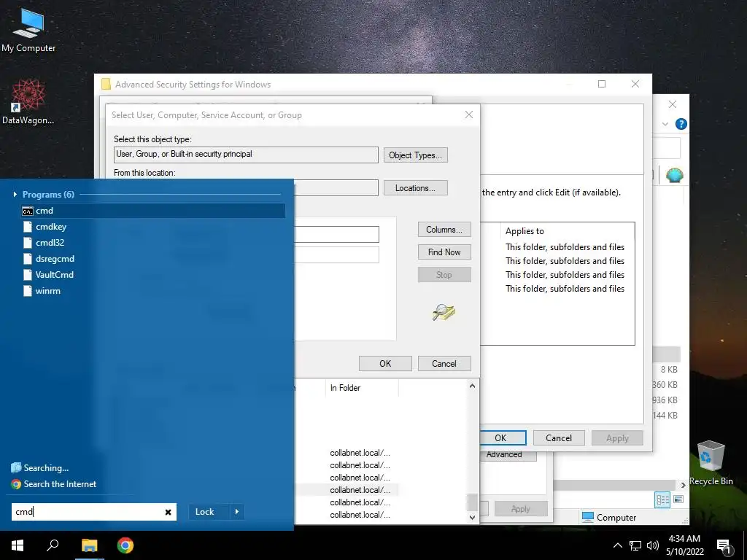
Task: Select the cmdl32 search result
Action: pyautogui.click(x=50, y=243)
